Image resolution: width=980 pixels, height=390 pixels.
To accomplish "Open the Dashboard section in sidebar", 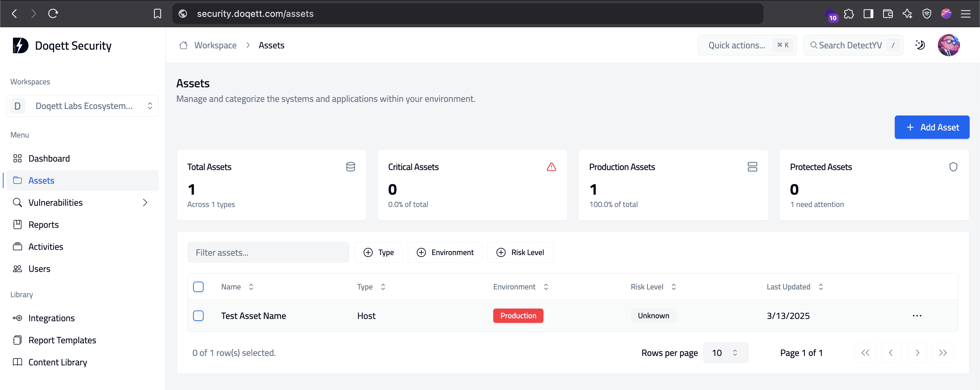I will 49,158.
